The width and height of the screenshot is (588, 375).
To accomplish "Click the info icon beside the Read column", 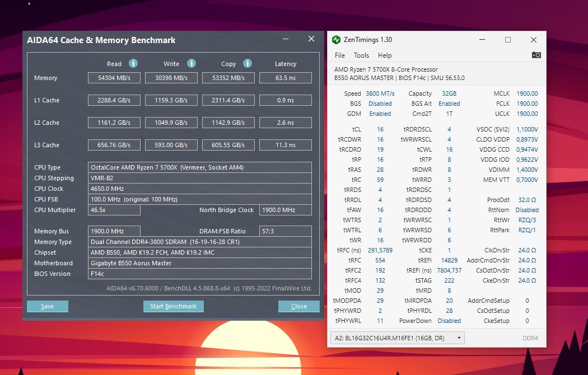I will click(x=133, y=63).
